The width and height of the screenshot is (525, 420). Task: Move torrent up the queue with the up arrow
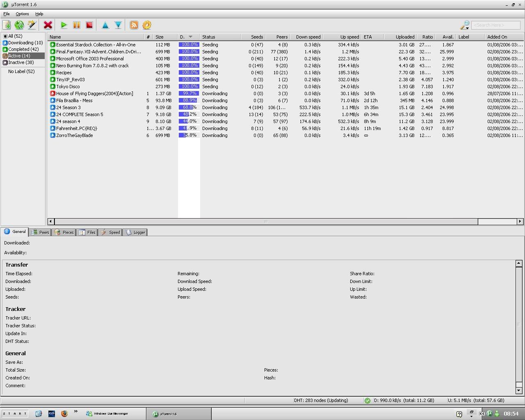pos(105,25)
